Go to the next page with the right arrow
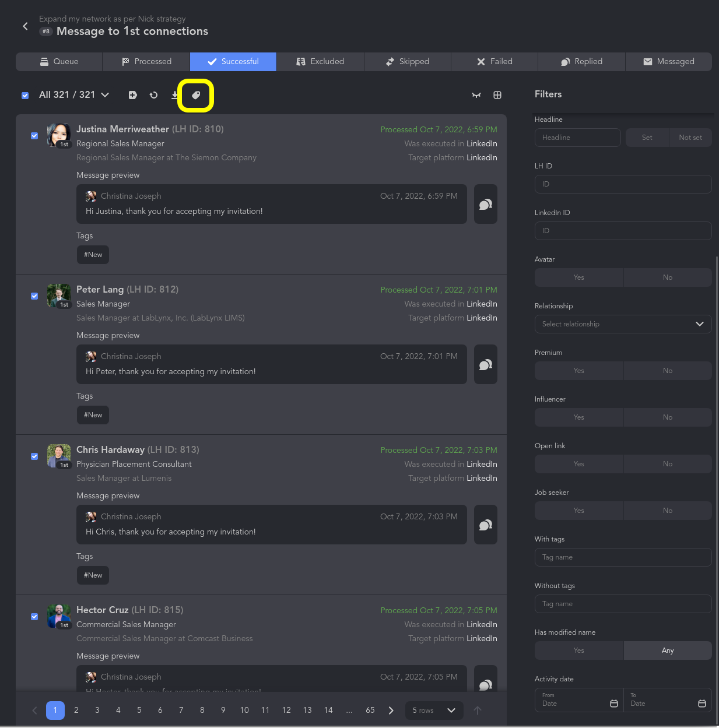Screen dimensions: 719x728 [391, 710]
